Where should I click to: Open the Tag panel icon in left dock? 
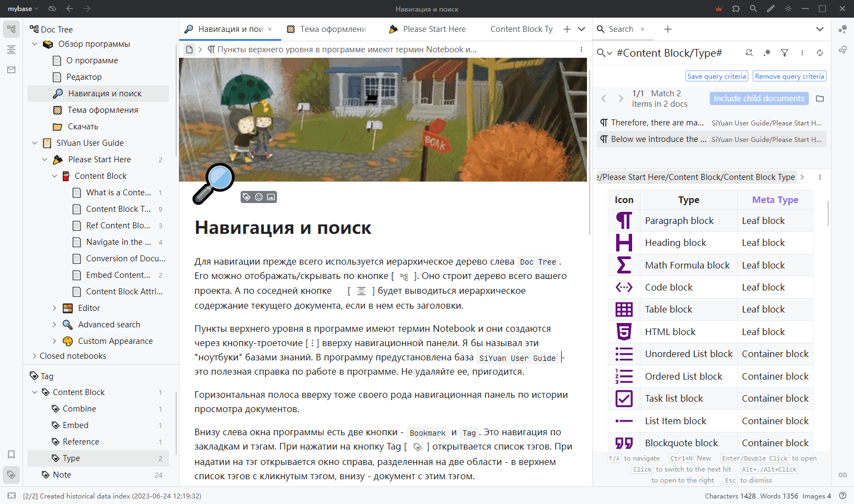[x=11, y=474]
